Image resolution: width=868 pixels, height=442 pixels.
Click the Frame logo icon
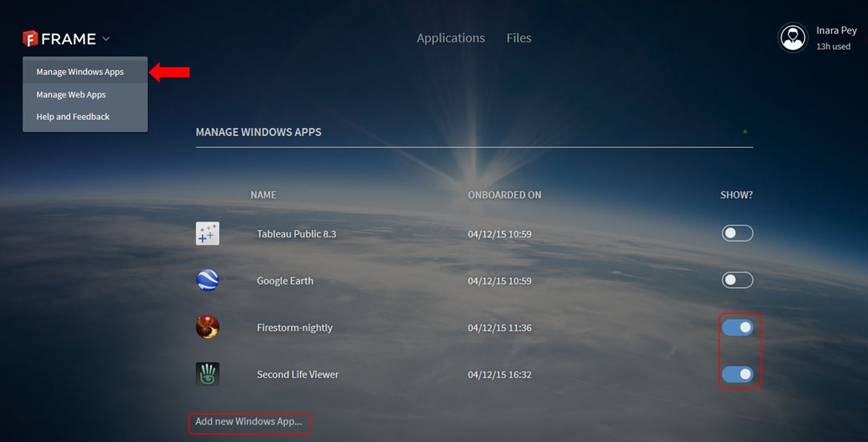(30, 38)
